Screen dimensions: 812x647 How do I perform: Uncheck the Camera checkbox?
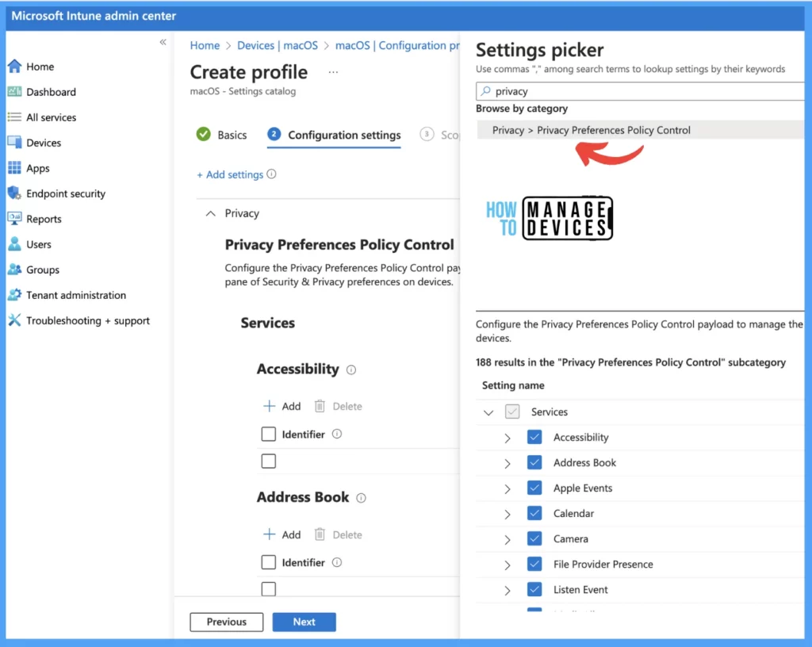534,538
